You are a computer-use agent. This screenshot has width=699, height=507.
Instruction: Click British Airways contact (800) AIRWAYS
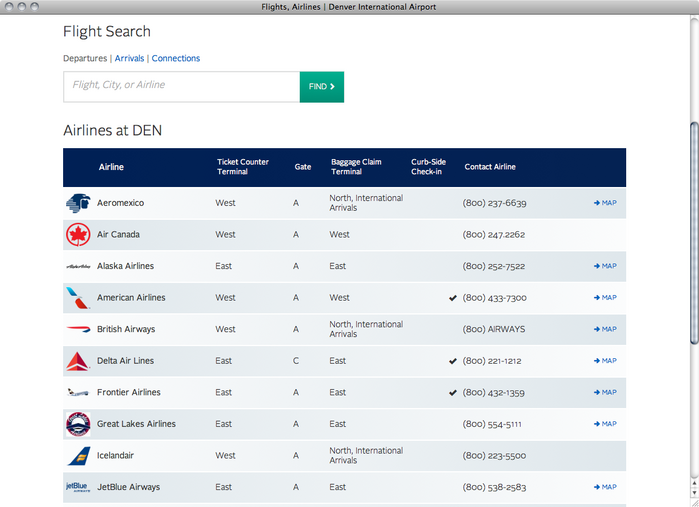click(494, 329)
